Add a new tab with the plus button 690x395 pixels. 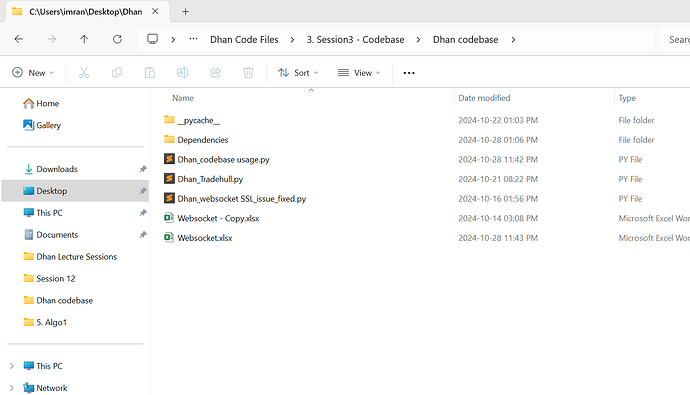(185, 12)
